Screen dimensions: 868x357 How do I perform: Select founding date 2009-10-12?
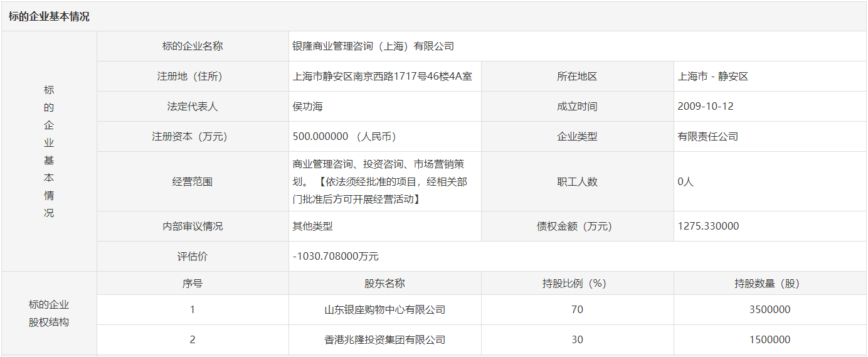click(x=706, y=107)
